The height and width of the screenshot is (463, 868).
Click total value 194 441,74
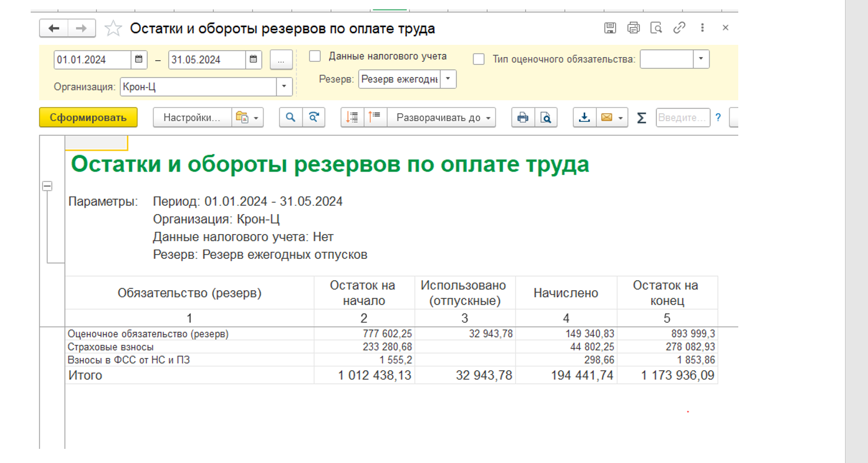point(582,375)
